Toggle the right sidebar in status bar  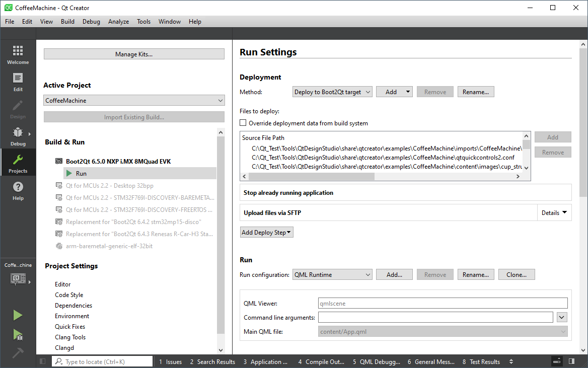pos(571,361)
